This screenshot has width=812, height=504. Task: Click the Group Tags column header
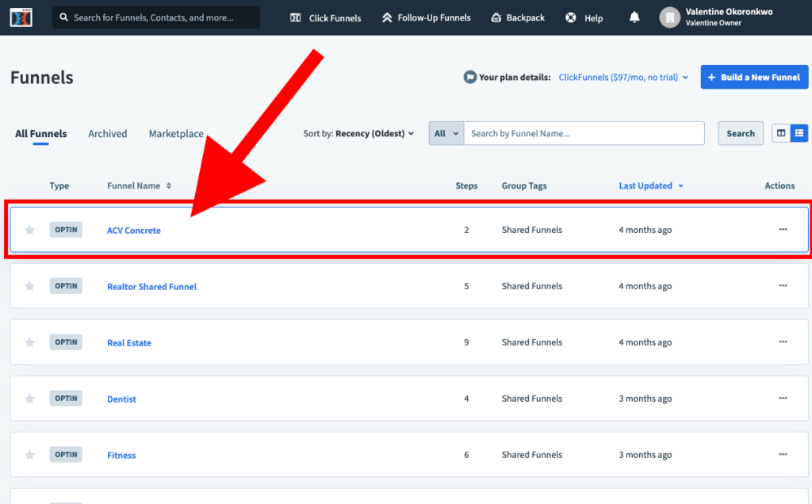click(524, 185)
